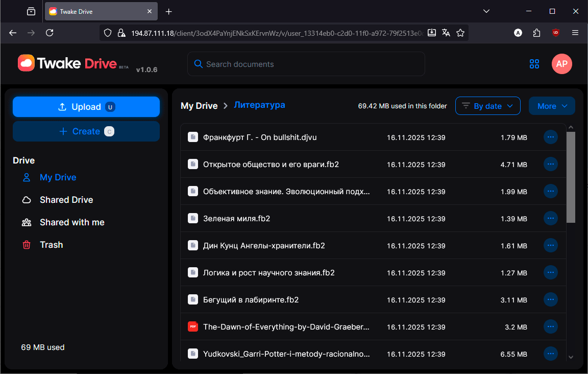Expand the By date sort dropdown
588x374 pixels.
[487, 106]
